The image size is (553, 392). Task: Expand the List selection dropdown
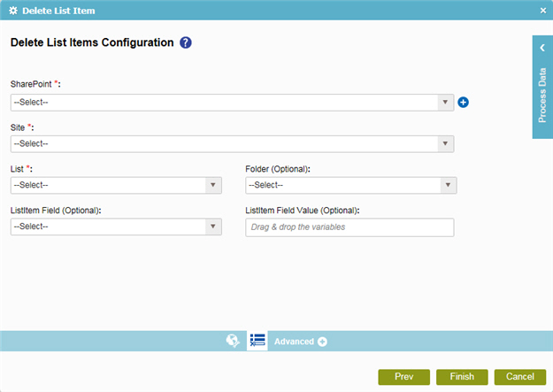click(116, 185)
